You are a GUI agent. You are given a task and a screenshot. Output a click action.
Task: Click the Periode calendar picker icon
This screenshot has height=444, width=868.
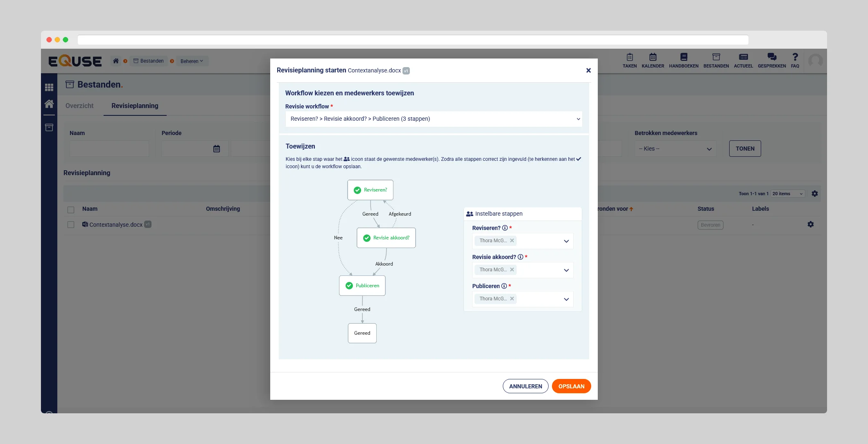pyautogui.click(x=217, y=149)
